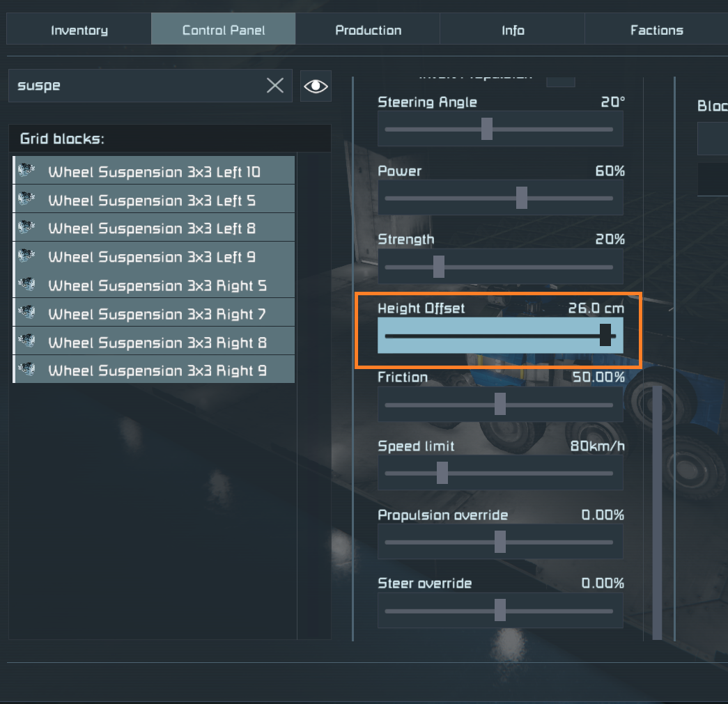Click the Speed limit slider handle
This screenshot has width=728, height=704.
(x=442, y=473)
